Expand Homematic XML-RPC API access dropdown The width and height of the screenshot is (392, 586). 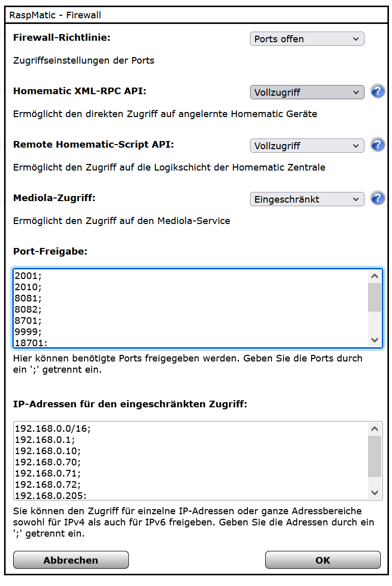307,93
